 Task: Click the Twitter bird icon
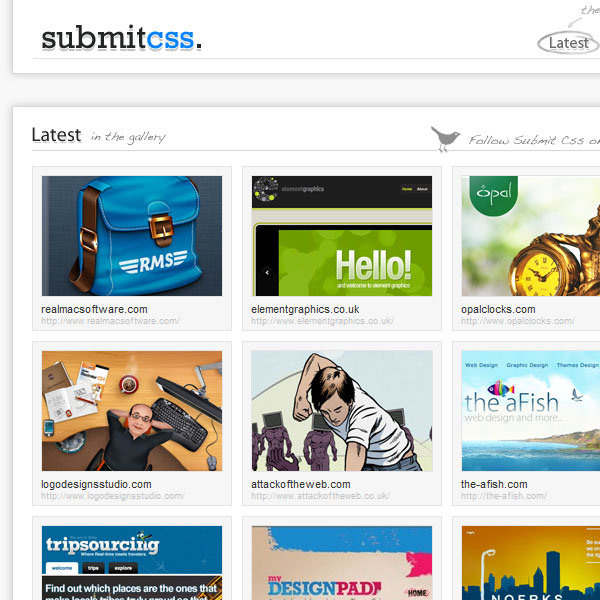pyautogui.click(x=445, y=139)
